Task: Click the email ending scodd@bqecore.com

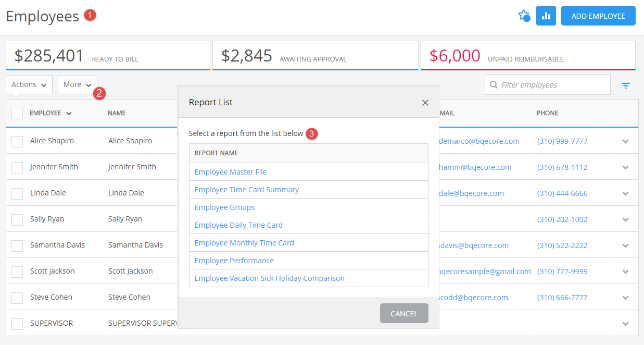Action: 474,298
